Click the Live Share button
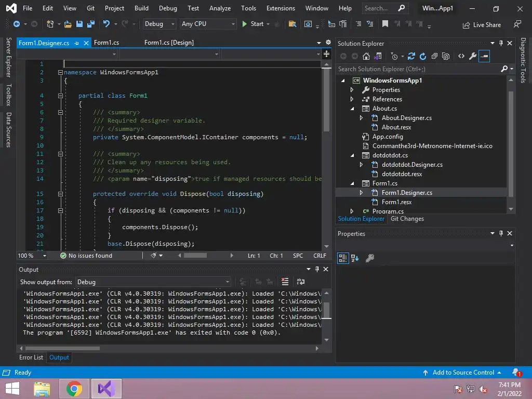The width and height of the screenshot is (532, 399). [482, 25]
